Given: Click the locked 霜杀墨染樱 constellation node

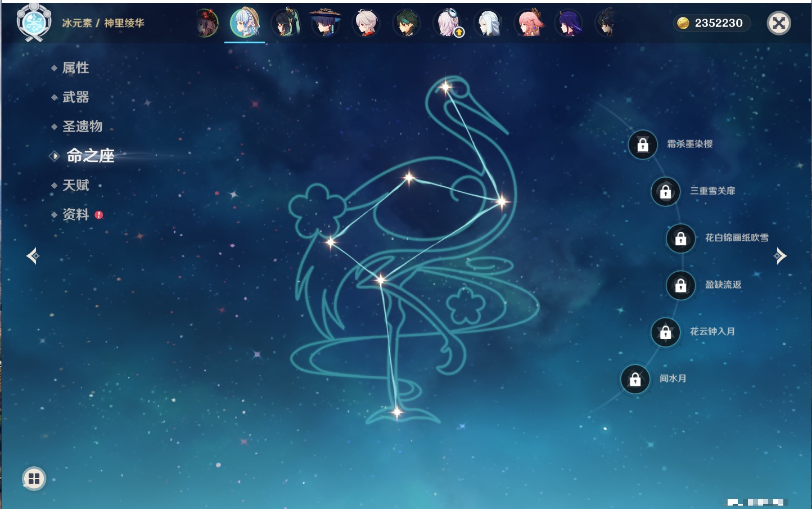Looking at the screenshot, I should (x=643, y=145).
